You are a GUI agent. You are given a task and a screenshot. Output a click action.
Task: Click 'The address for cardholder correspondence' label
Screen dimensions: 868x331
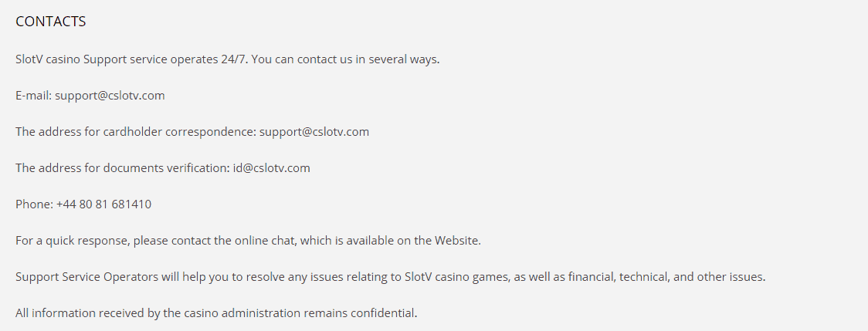(x=136, y=132)
